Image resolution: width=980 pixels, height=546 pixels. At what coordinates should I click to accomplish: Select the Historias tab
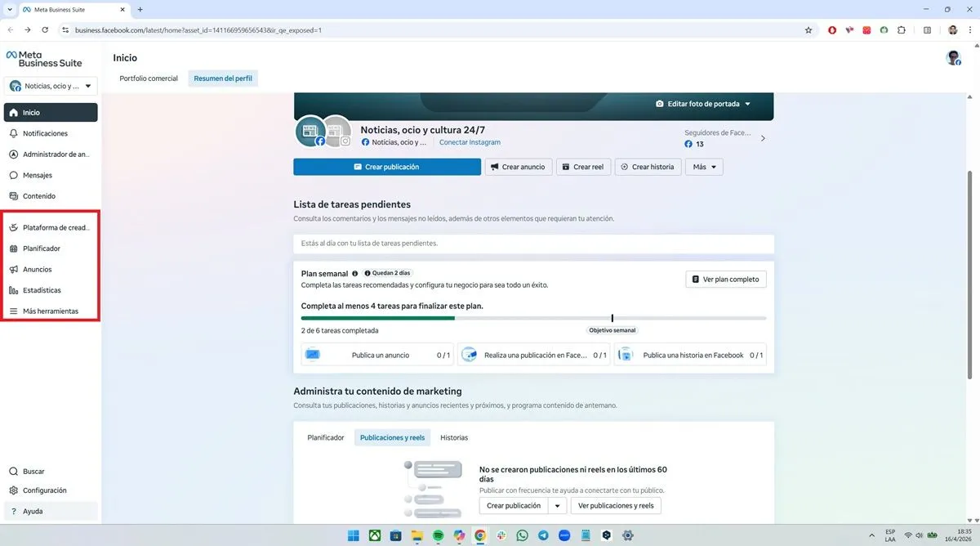(x=454, y=437)
